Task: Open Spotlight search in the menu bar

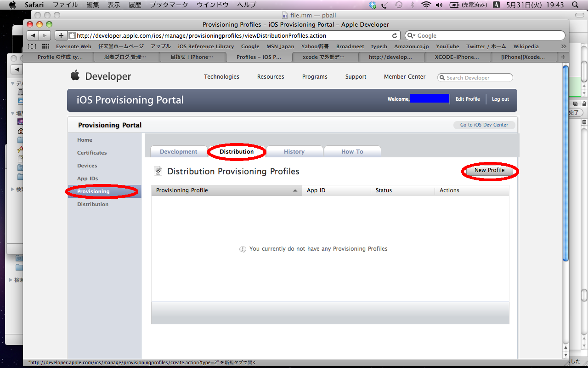Action: coord(575,5)
